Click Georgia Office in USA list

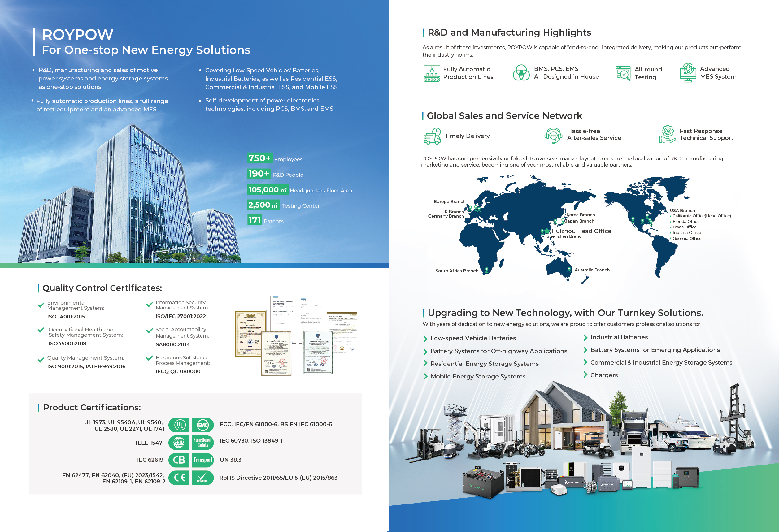click(687, 239)
